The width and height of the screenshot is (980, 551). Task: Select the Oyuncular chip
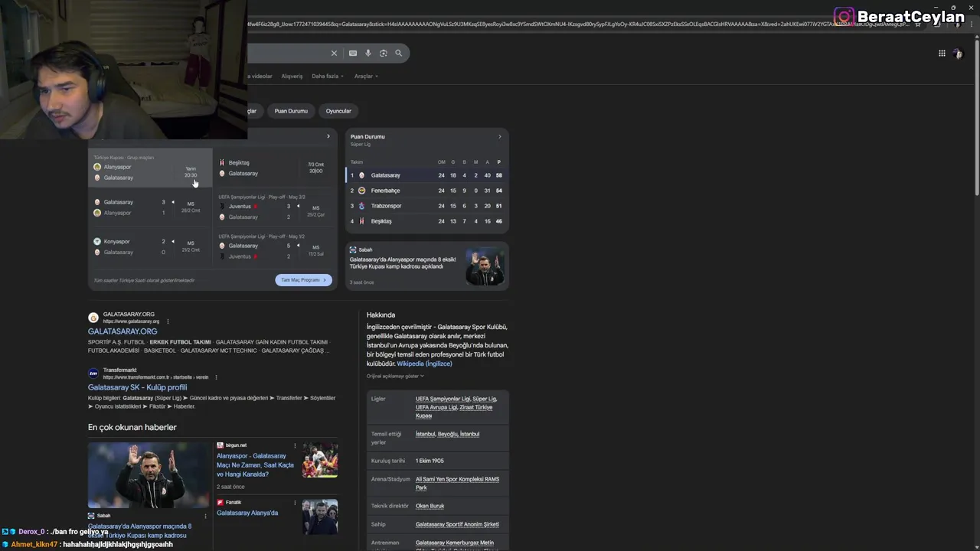point(338,111)
